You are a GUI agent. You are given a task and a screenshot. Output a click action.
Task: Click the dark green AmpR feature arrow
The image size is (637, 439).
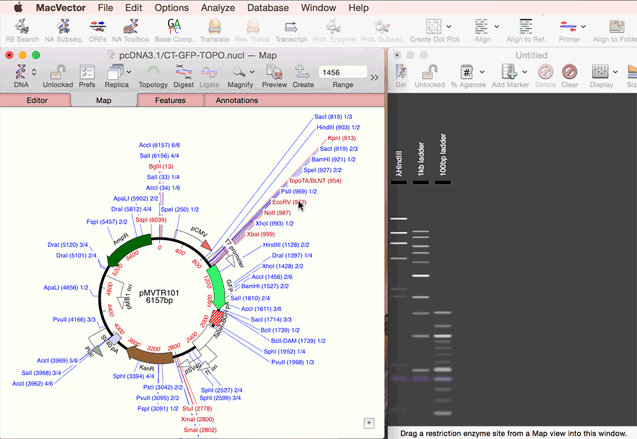pos(128,249)
